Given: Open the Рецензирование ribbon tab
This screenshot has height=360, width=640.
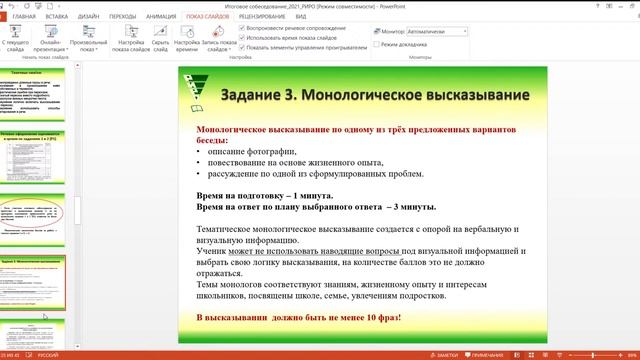Looking at the screenshot, I should coord(262,17).
